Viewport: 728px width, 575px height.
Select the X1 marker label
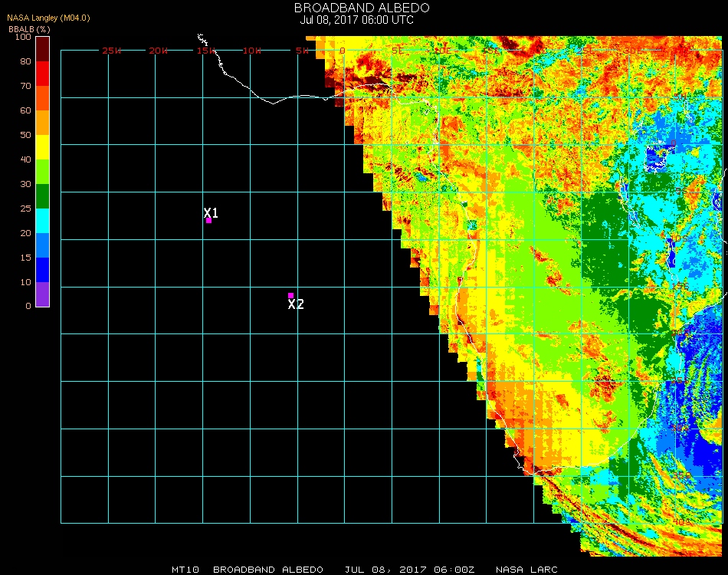[212, 213]
